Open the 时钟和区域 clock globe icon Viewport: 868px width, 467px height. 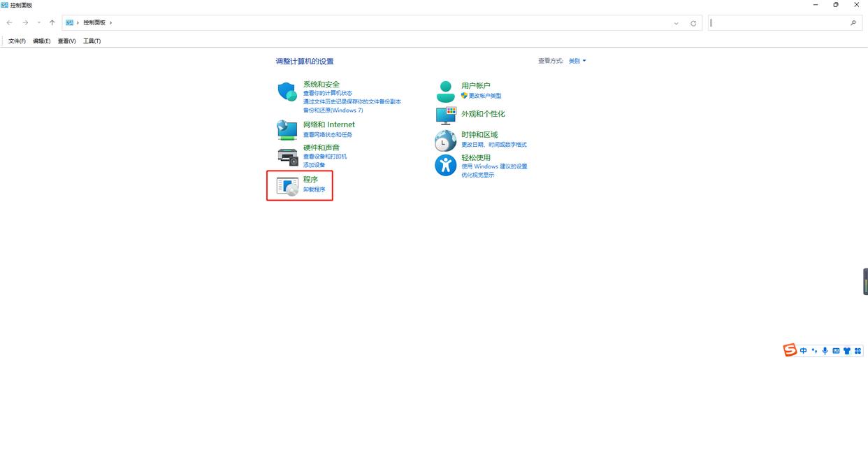coord(445,141)
